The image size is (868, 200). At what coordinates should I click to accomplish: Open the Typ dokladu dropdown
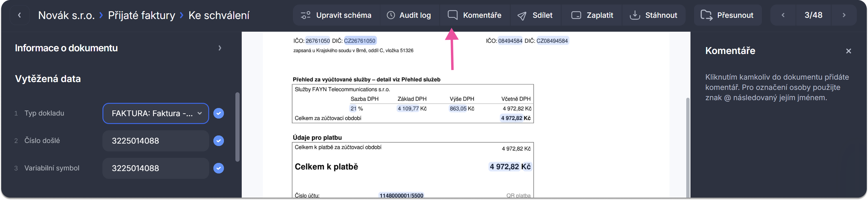[156, 113]
